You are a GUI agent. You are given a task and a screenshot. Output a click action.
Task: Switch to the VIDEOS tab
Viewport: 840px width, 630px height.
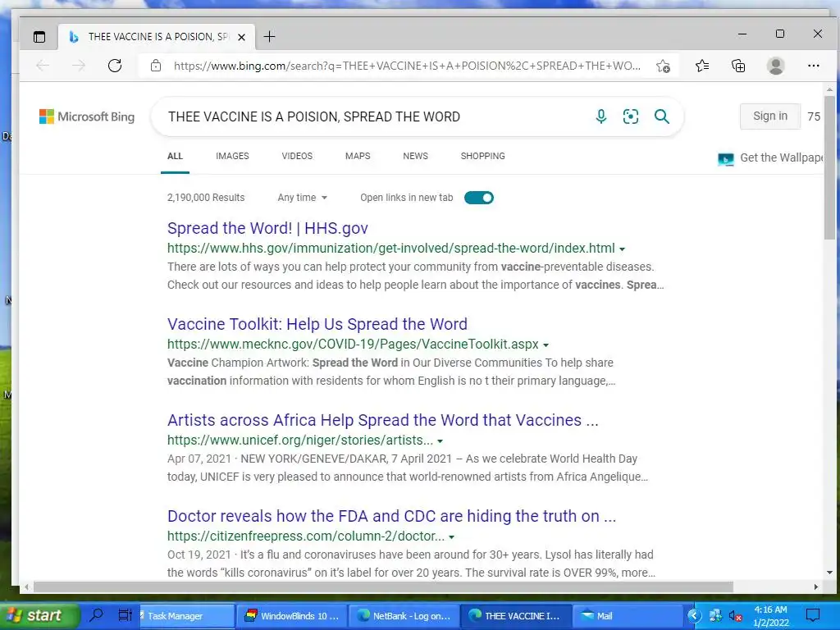297,156
